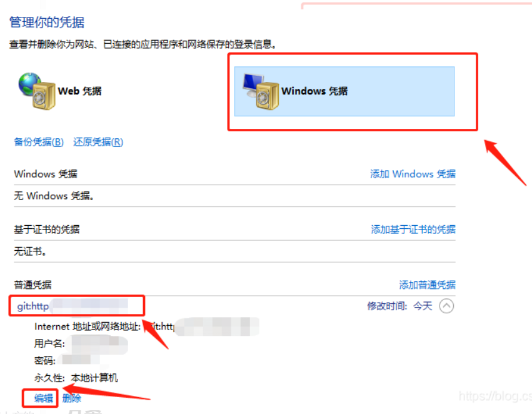Open the 还原凭据(R) link
Viewport: 532px width, 414px height.
[x=98, y=142]
